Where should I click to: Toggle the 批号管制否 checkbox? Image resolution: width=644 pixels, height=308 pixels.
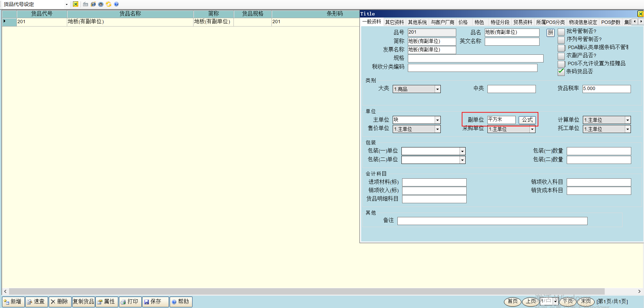click(x=561, y=32)
